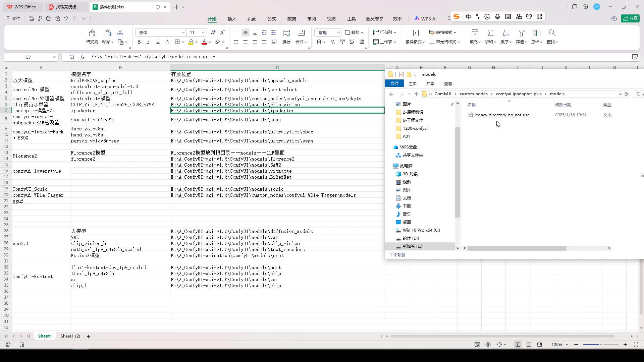644x362 pixels.
Task: Toggle bold formatting
Action: coord(139,42)
